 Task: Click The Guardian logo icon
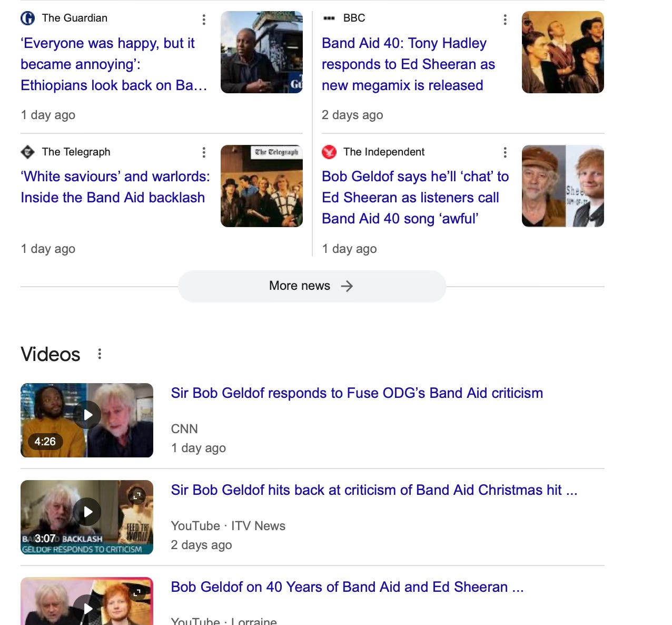pyautogui.click(x=27, y=18)
